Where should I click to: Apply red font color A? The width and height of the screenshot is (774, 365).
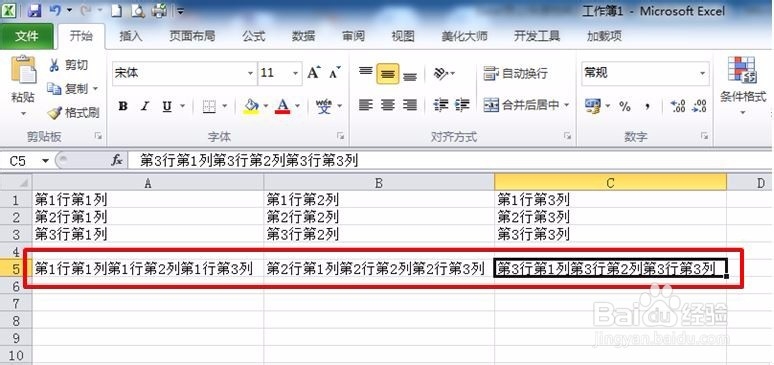(x=283, y=106)
